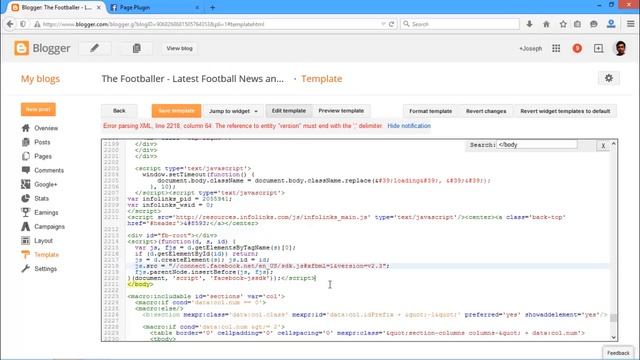Go back with browser back arrow
The width and height of the screenshot is (640, 360).
(10, 24)
